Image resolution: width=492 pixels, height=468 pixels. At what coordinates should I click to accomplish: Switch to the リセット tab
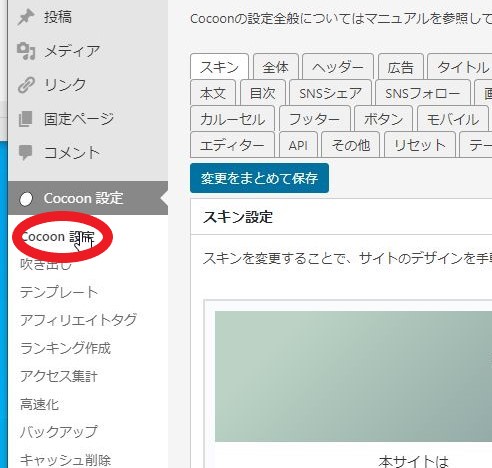420,145
